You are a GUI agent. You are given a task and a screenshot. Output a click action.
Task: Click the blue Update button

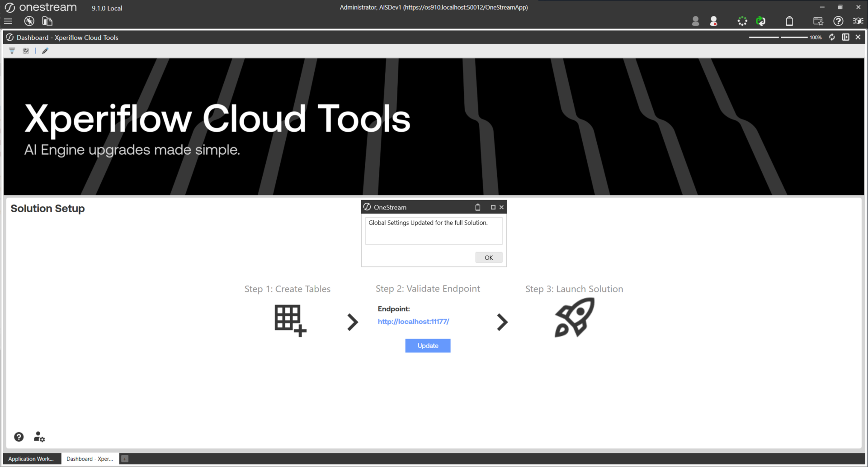tap(428, 346)
